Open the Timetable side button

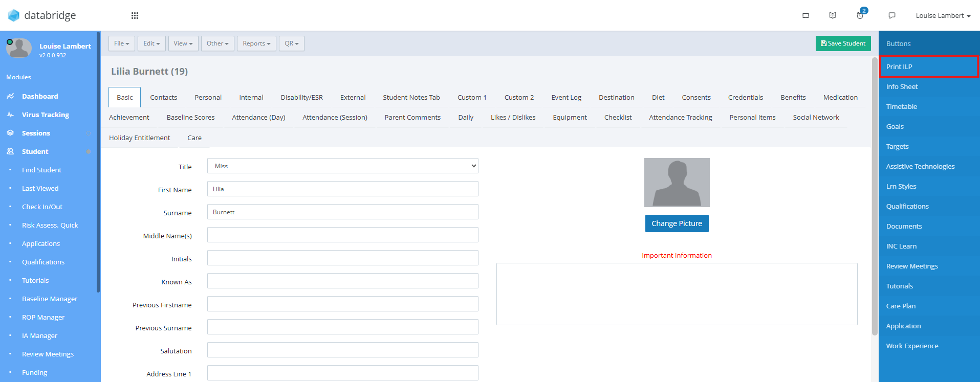(x=929, y=106)
